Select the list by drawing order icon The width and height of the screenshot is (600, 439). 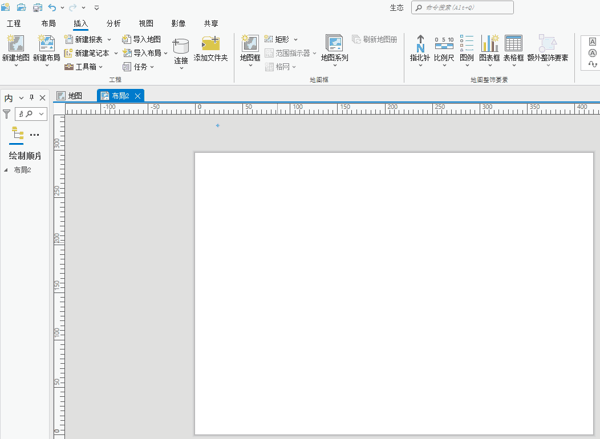tap(17, 134)
